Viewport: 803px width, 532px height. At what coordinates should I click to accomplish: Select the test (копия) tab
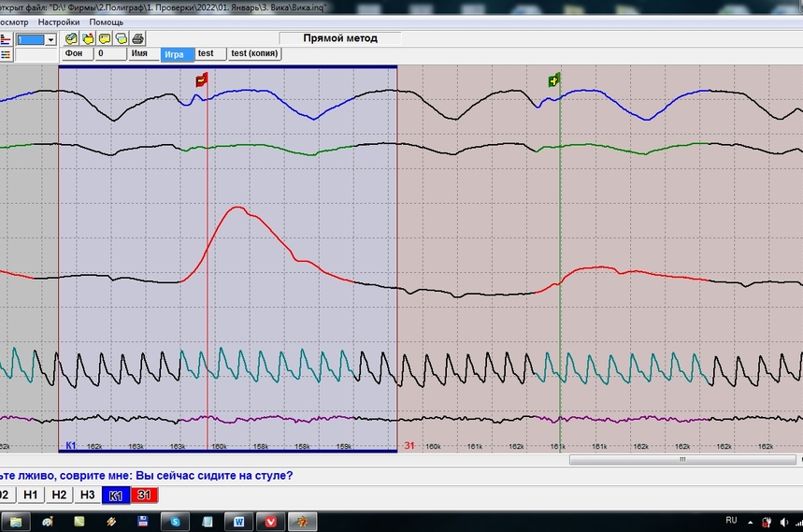tap(254, 54)
